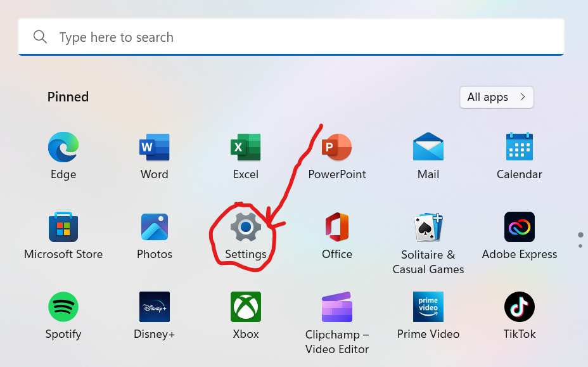Open the Excel app icon
588x367 pixels.
pyautogui.click(x=246, y=147)
